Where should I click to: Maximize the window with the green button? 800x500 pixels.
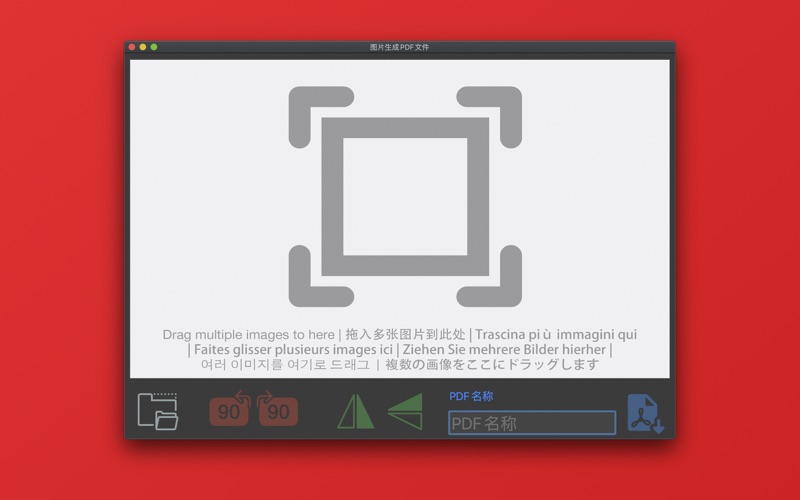click(x=154, y=47)
